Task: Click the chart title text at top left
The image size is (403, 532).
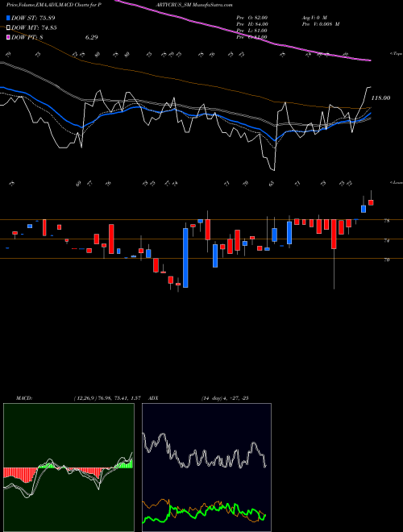Action: click(54, 5)
